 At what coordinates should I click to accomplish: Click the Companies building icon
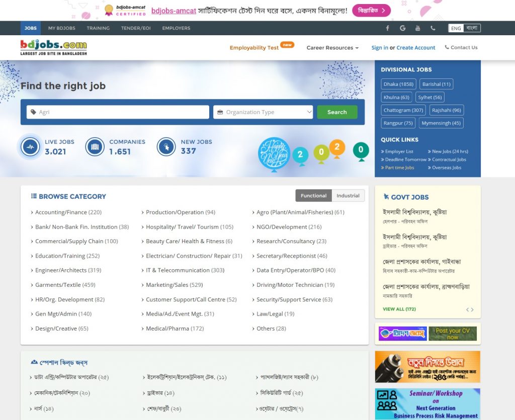coord(95,147)
